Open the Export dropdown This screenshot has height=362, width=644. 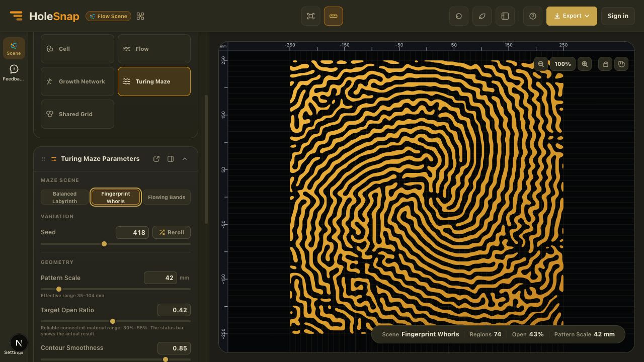click(x=572, y=16)
